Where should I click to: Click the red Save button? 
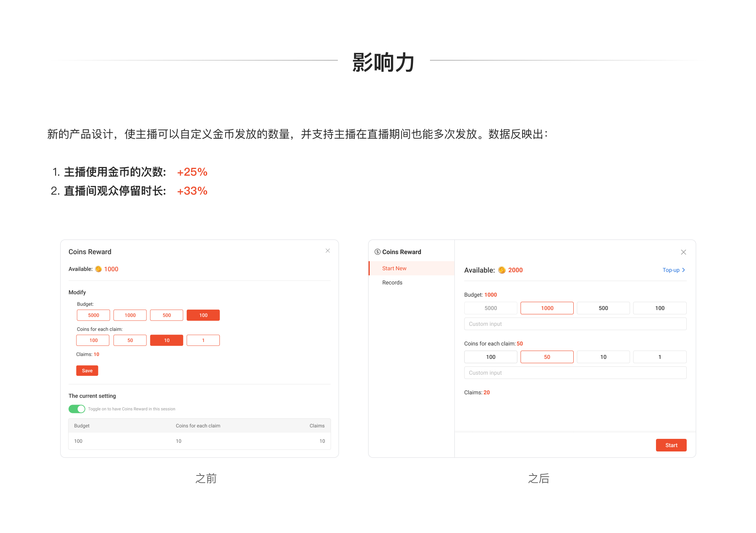point(87,371)
